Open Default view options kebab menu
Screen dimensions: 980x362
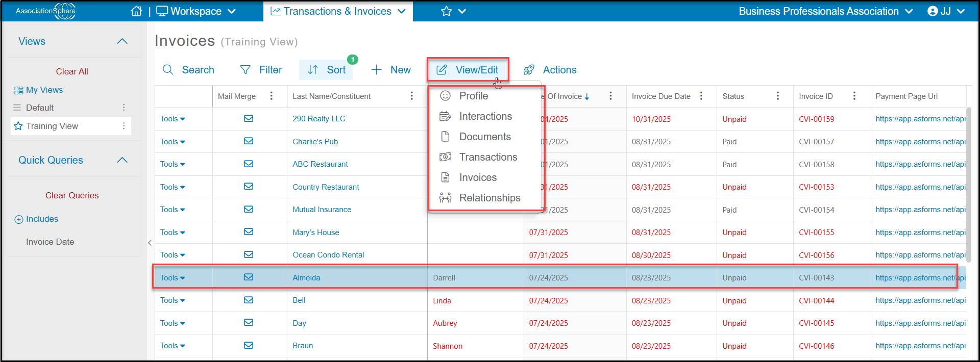pos(124,108)
